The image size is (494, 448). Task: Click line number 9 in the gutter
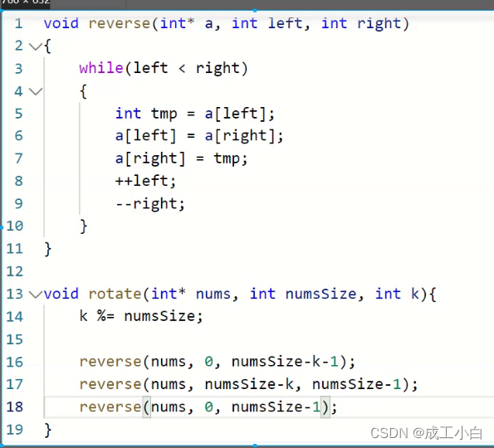[x=18, y=204]
